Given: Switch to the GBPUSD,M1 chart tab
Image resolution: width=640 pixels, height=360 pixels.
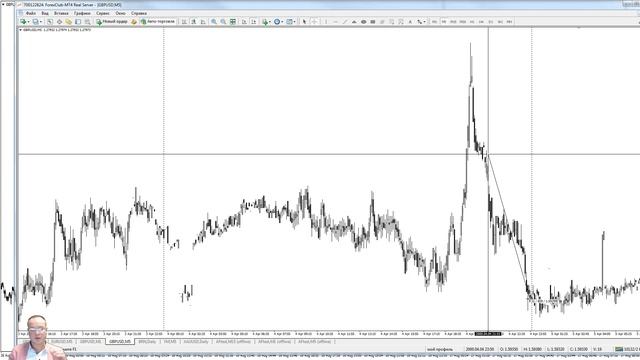Looking at the screenshot, I should [x=90, y=341].
